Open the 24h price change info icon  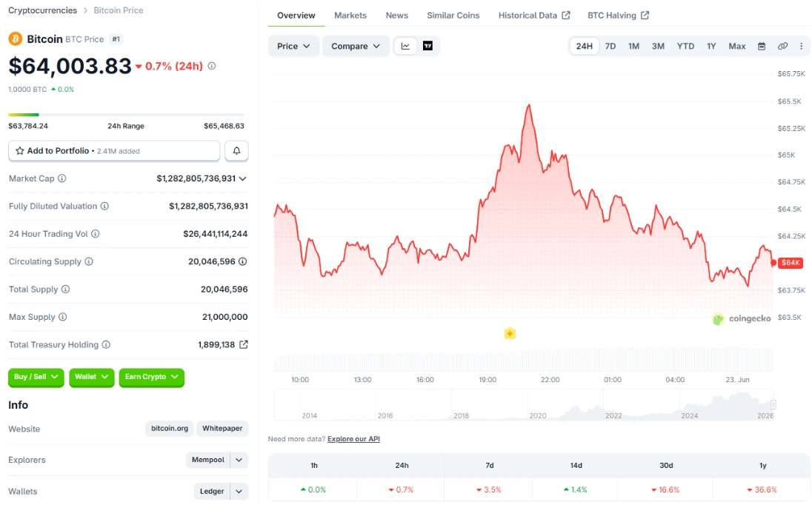pyautogui.click(x=212, y=66)
